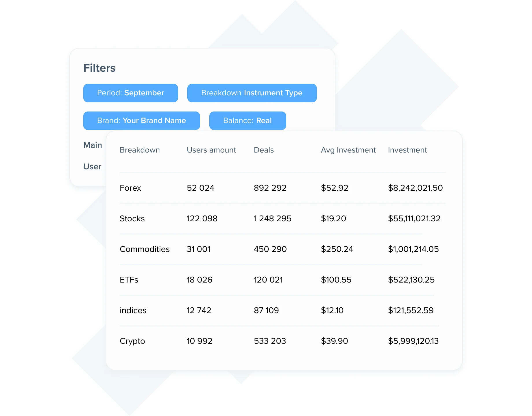This screenshot has height=416, width=532.
Task: Click Stocks investment $55,111,021.32
Action: (x=414, y=218)
